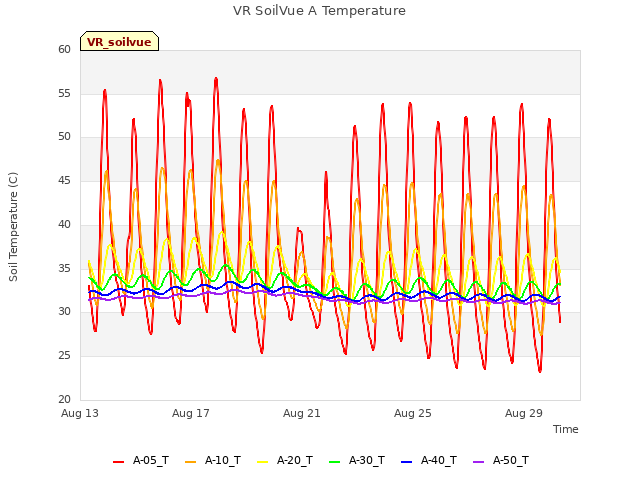Click Aug 13 x-axis tick label

click(80, 413)
